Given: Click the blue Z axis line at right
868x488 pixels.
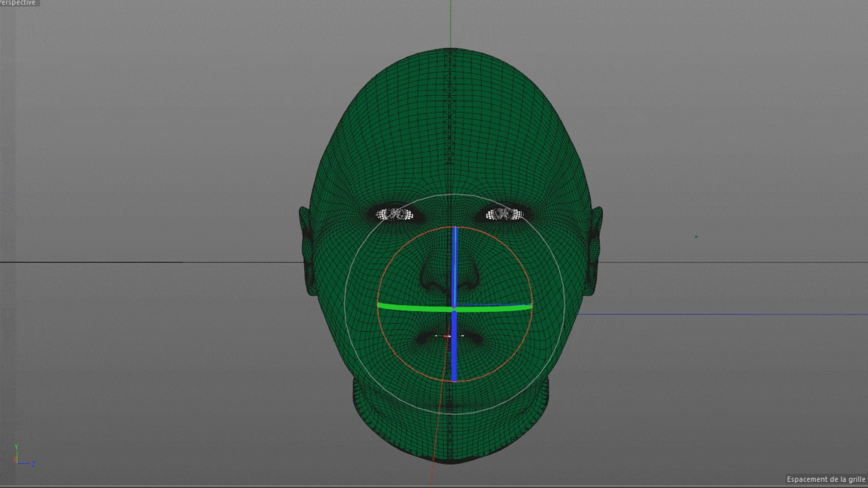Looking at the screenshot, I should pos(723,314).
